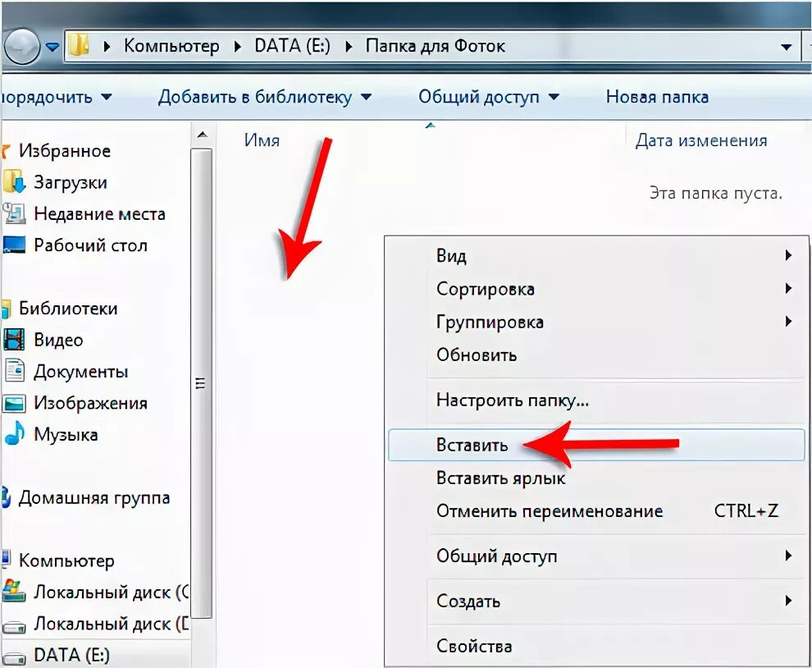Click the Back navigation button
This screenshot has width=812, height=668.
point(21,46)
